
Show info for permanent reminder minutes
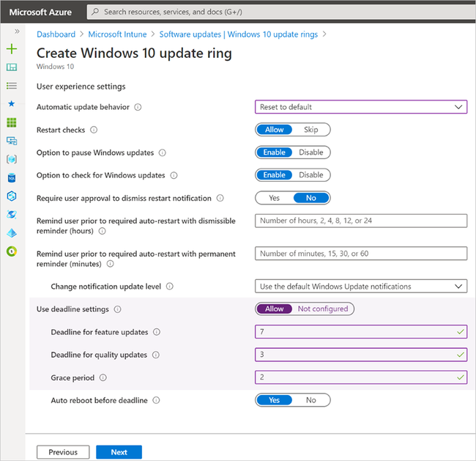click(x=110, y=264)
